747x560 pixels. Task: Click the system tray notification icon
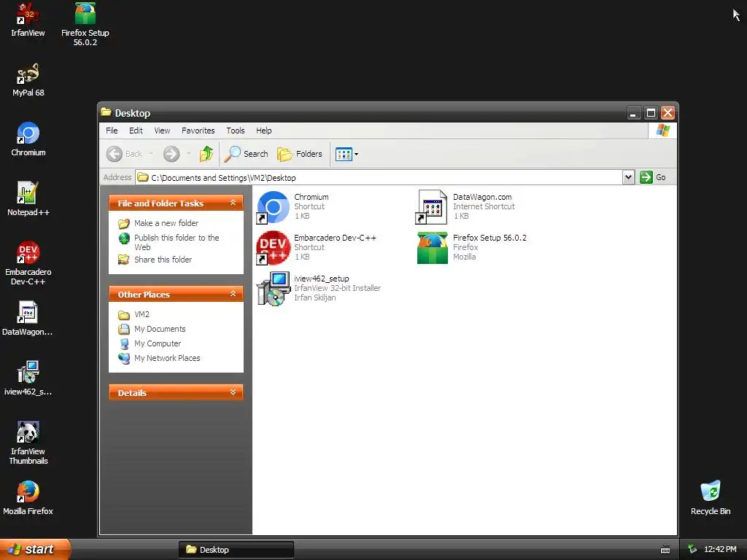pyautogui.click(x=692, y=549)
